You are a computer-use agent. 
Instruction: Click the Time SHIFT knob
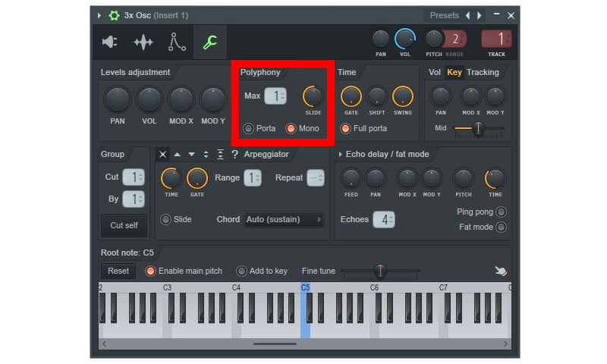[x=376, y=97]
